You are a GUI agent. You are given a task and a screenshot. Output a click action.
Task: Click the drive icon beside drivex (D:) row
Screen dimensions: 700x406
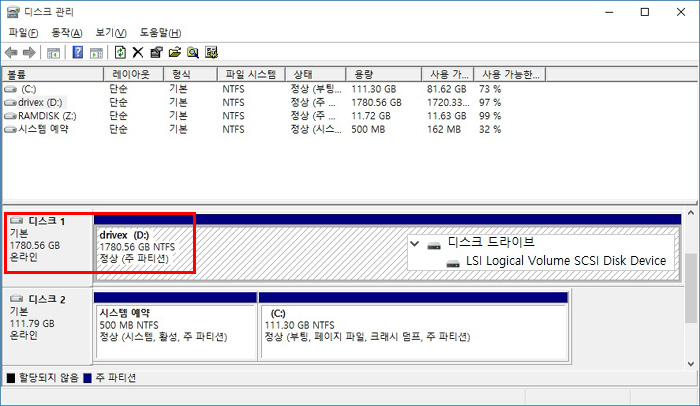pos(10,103)
